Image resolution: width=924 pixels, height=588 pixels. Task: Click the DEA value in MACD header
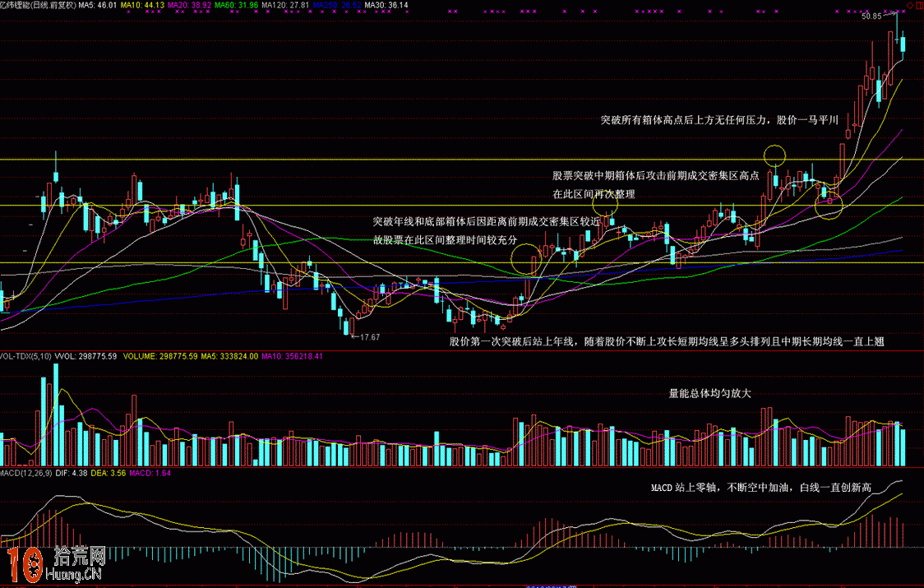point(104,474)
